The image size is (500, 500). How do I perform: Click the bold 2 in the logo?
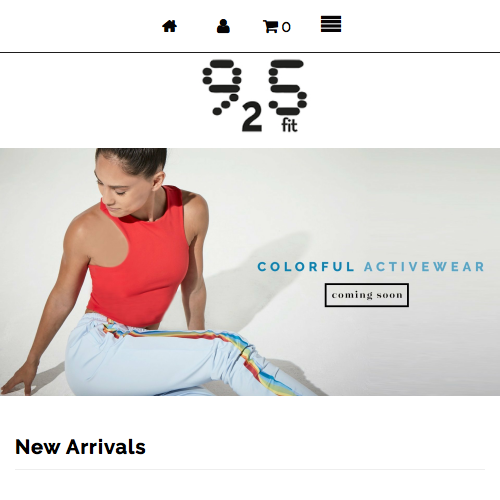(x=252, y=117)
